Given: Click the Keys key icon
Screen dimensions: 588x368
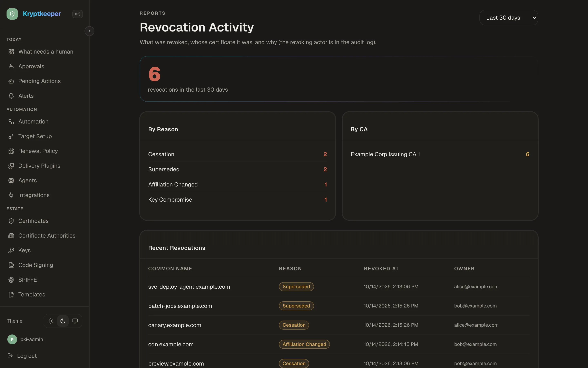Looking at the screenshot, I should click(11, 250).
